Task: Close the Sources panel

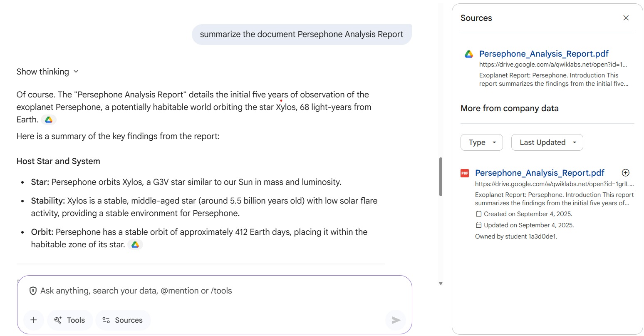Action: pos(626,18)
